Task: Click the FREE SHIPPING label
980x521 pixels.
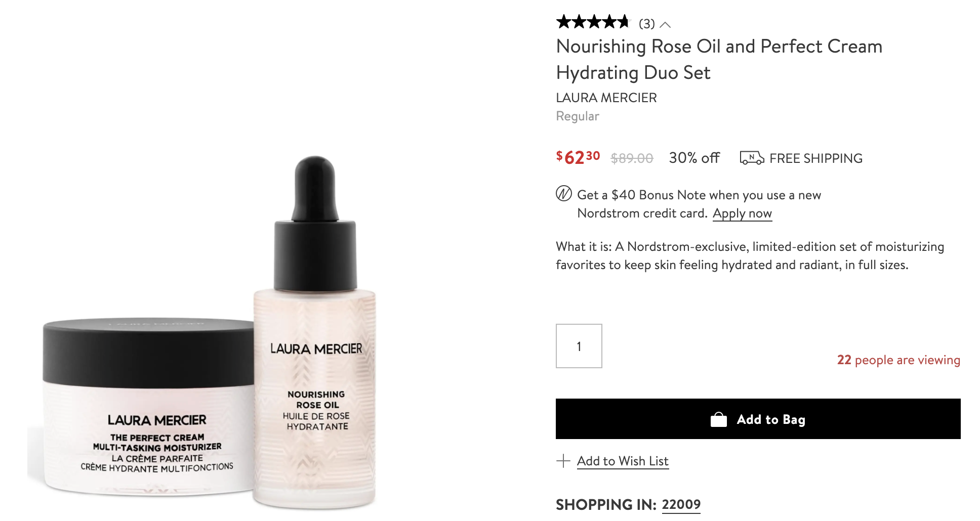Action: pyautogui.click(x=815, y=158)
